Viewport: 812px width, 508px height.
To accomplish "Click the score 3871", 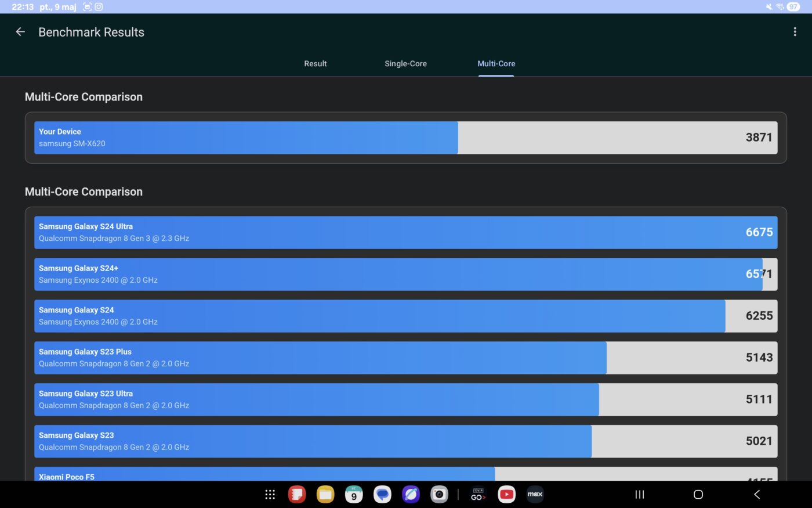I will coord(759,138).
